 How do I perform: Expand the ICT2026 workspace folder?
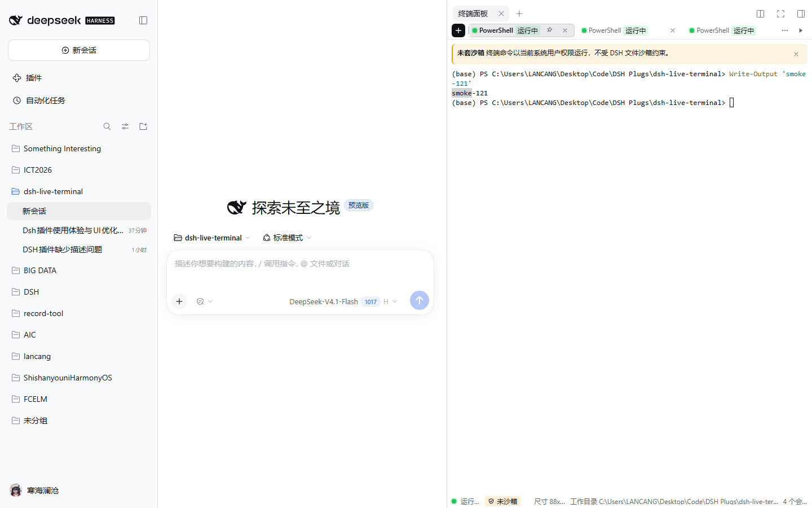click(79, 170)
